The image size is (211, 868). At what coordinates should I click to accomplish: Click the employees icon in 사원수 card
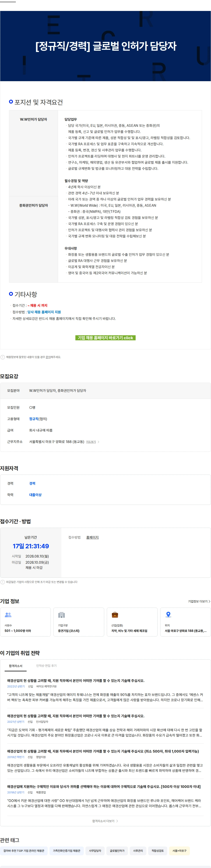tap(8, 615)
